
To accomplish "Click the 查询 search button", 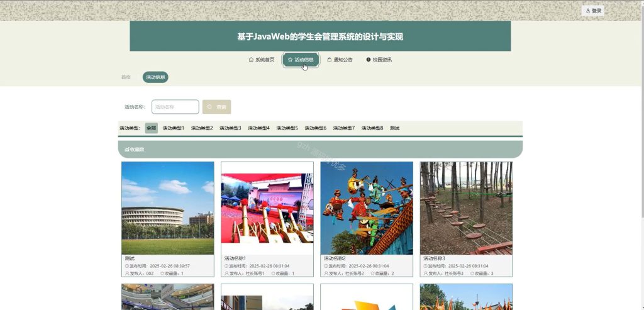I will tap(216, 107).
